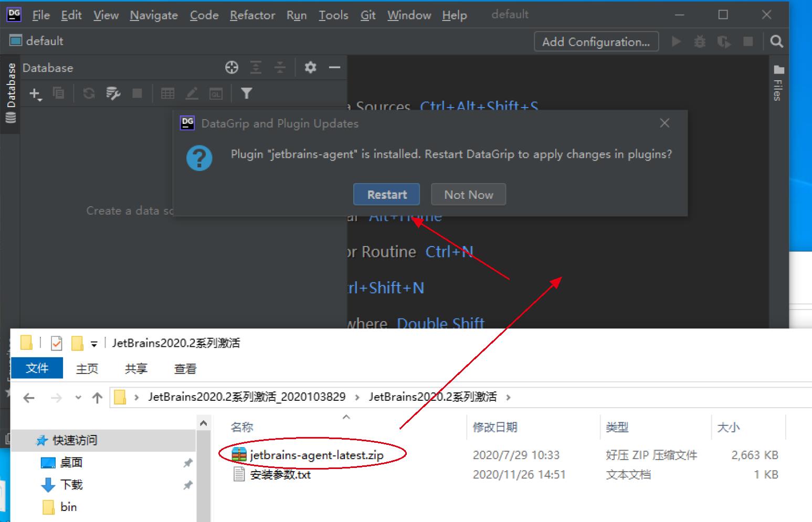
Task: Click the Expand All icon in Database panel
Action: pyautogui.click(x=256, y=67)
